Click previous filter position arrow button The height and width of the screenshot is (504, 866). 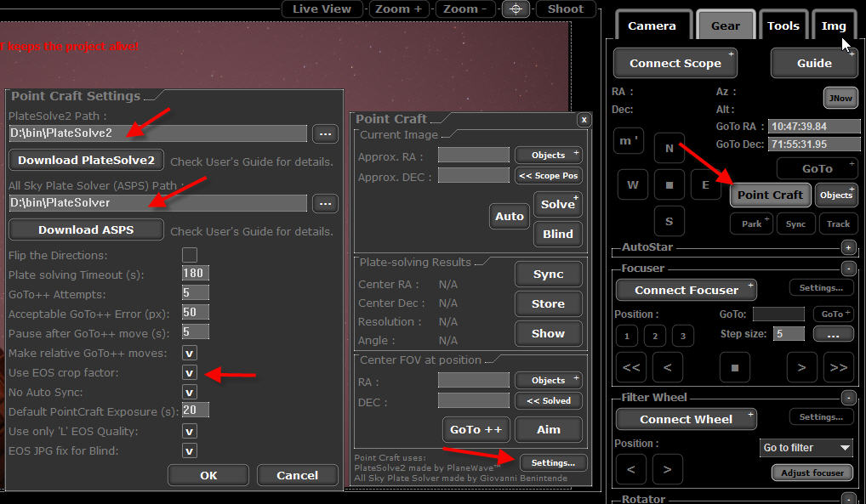pyautogui.click(x=630, y=467)
